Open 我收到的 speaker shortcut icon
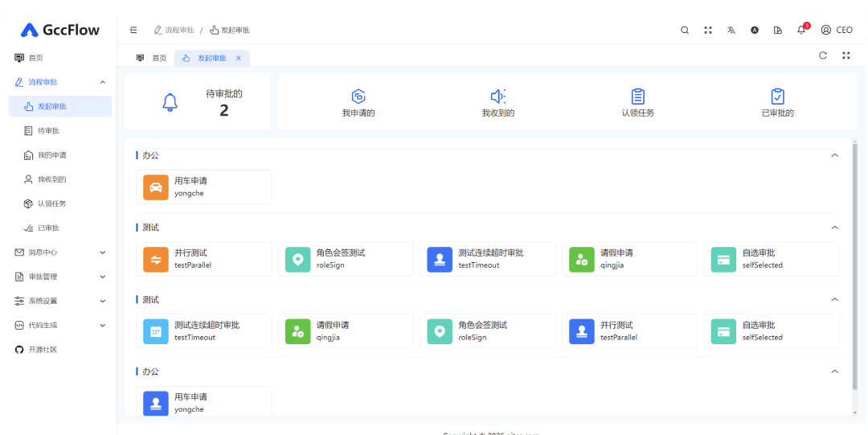This screenshot has width=868, height=435. [497, 96]
